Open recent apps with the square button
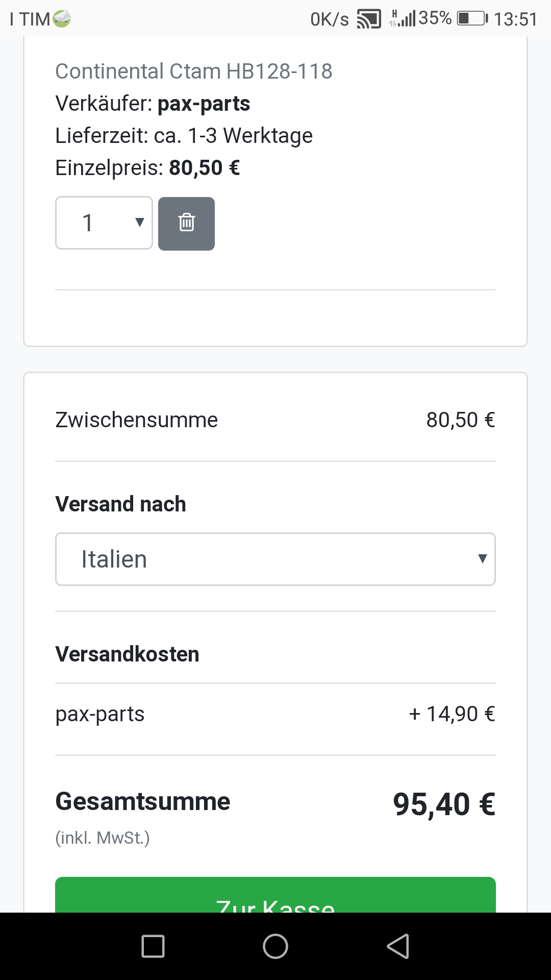This screenshot has height=980, width=551. tap(153, 946)
